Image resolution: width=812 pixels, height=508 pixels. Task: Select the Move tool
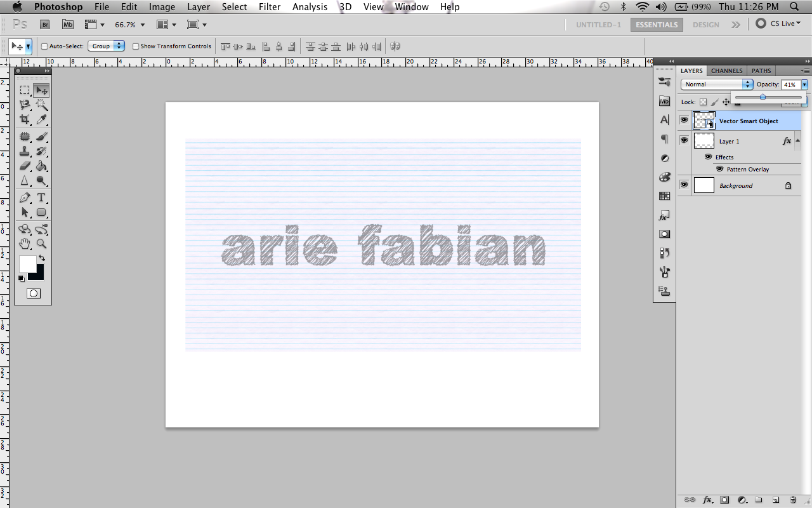pyautogui.click(x=42, y=90)
